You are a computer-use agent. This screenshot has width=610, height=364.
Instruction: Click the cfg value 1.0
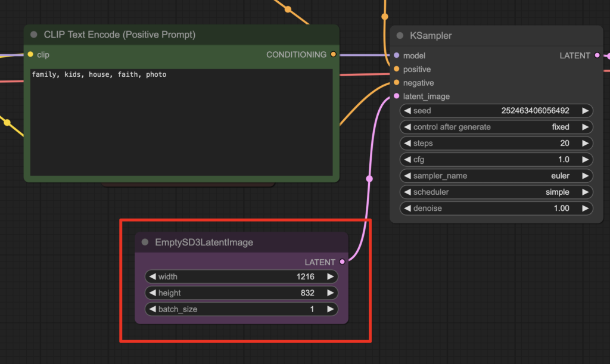click(564, 160)
